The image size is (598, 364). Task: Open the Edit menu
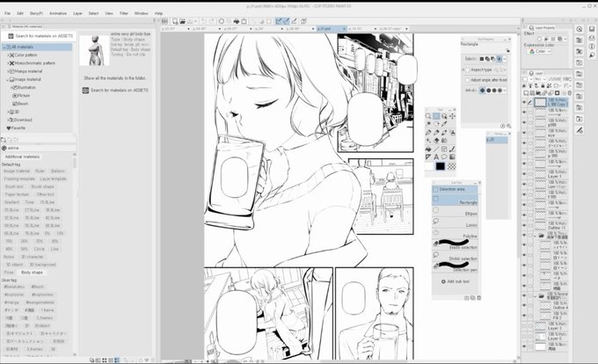point(20,13)
